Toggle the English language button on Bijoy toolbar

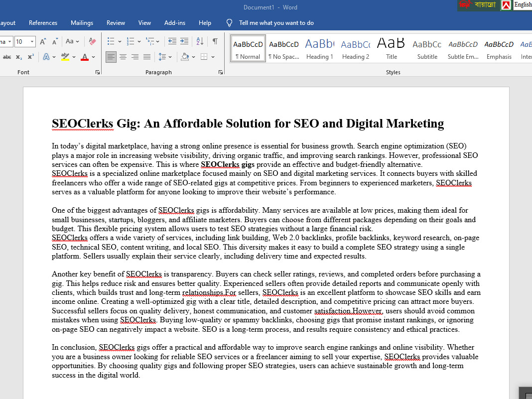tap(522, 4)
